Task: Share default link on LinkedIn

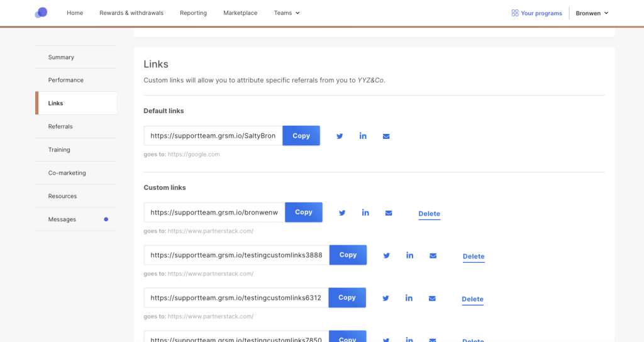Action: coord(363,136)
